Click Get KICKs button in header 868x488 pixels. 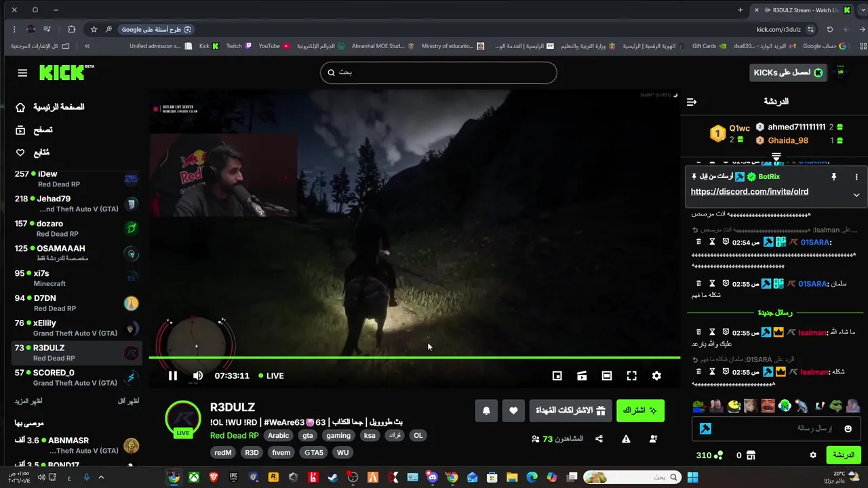[x=788, y=73]
